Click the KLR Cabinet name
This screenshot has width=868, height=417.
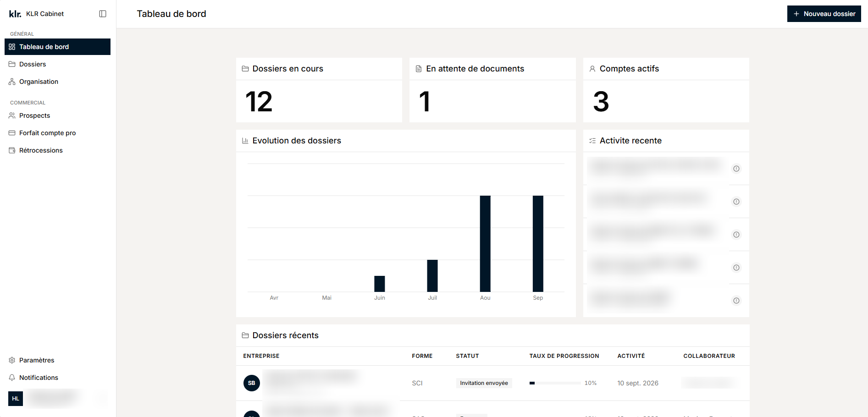(45, 14)
